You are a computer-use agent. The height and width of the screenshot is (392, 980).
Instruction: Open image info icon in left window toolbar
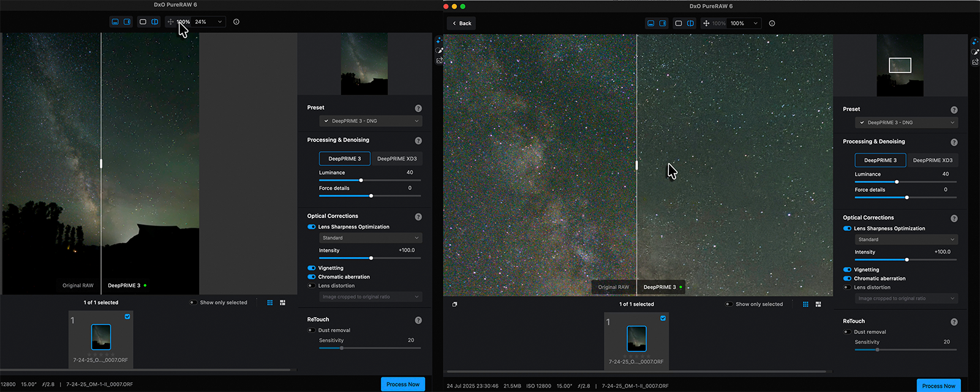(236, 21)
